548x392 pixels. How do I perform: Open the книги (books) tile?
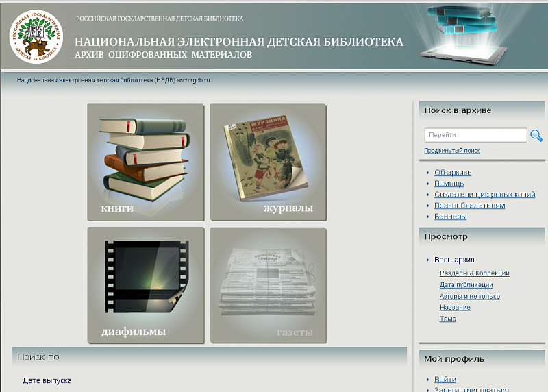pyautogui.click(x=146, y=162)
